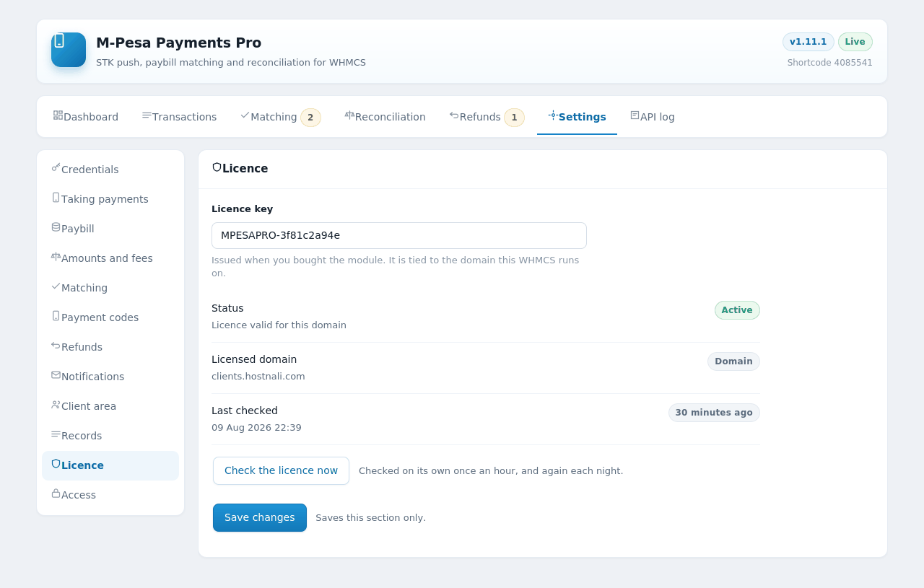This screenshot has height=588, width=924.
Task: Click the Transactions list icon
Action: (x=147, y=115)
